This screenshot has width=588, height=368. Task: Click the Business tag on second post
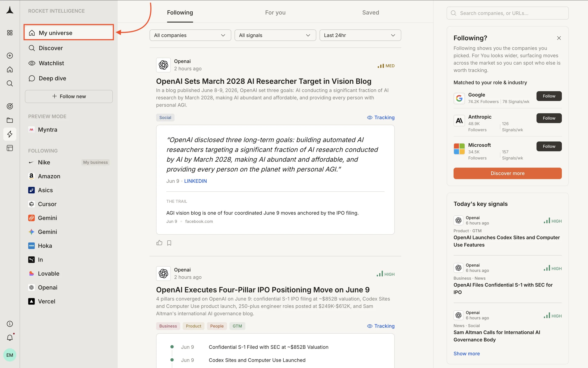click(x=168, y=326)
